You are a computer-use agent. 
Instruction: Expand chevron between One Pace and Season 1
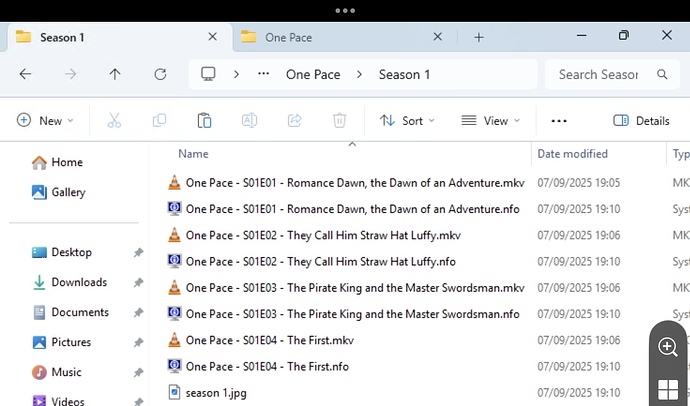[359, 74]
